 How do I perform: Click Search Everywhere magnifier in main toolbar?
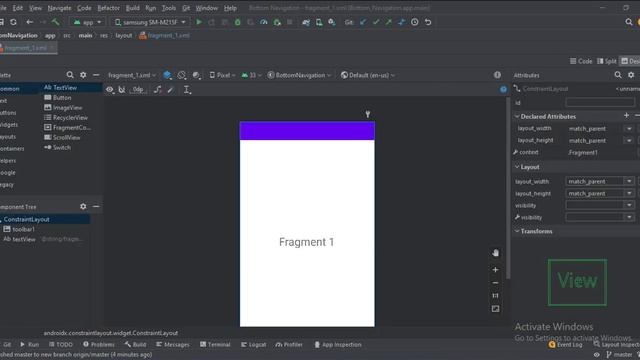[629, 22]
